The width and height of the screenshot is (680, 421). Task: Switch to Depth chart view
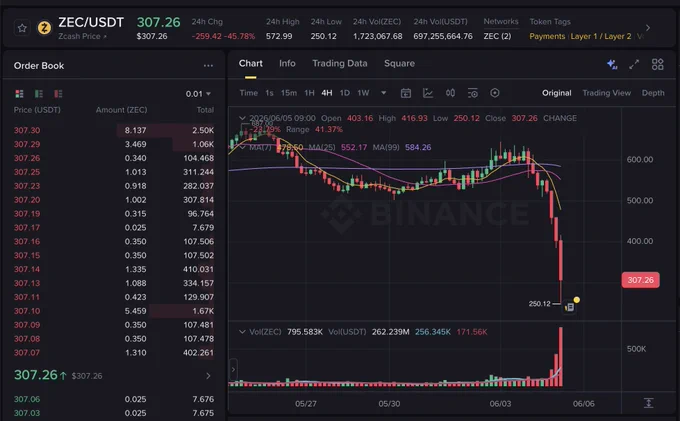[653, 93]
